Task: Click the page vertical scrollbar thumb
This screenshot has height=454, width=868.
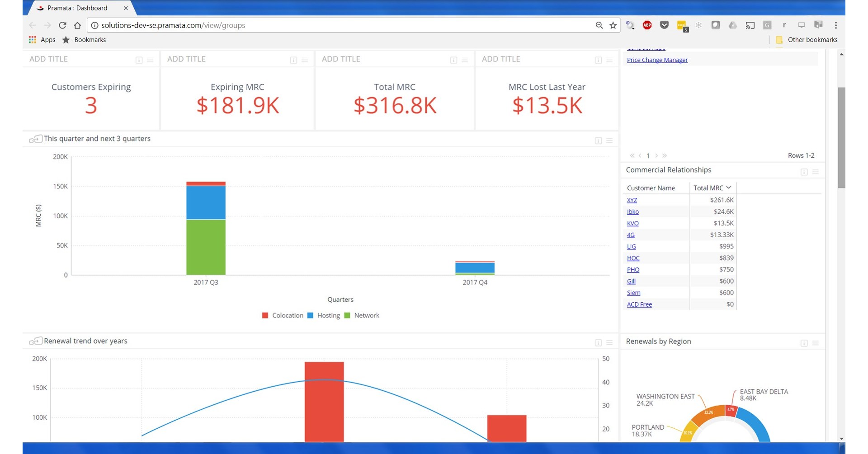Action: point(841,138)
